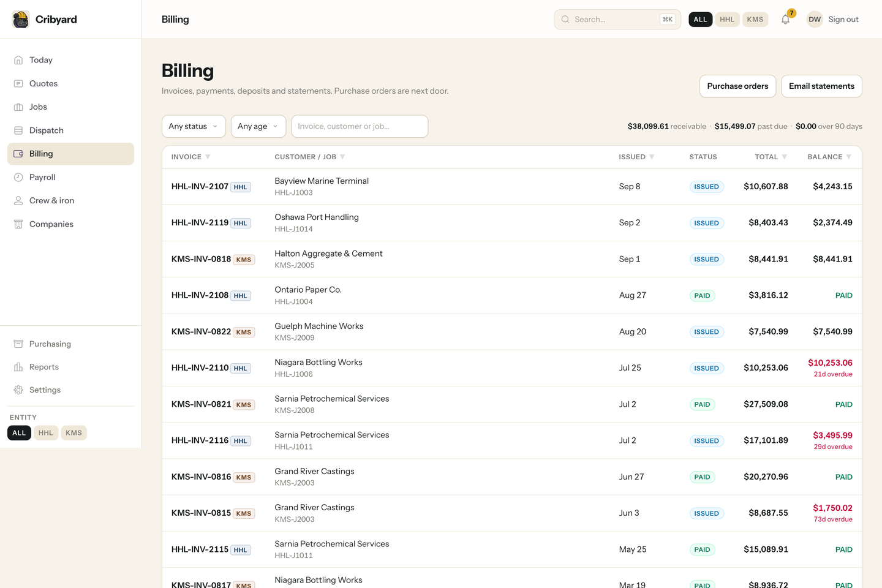
Task: Select KMS entity filter in top bar
Action: coord(755,20)
